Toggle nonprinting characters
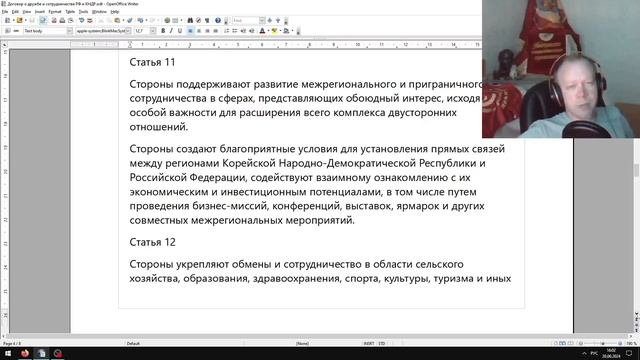This screenshot has height=360, width=640. pyautogui.click(x=207, y=20)
